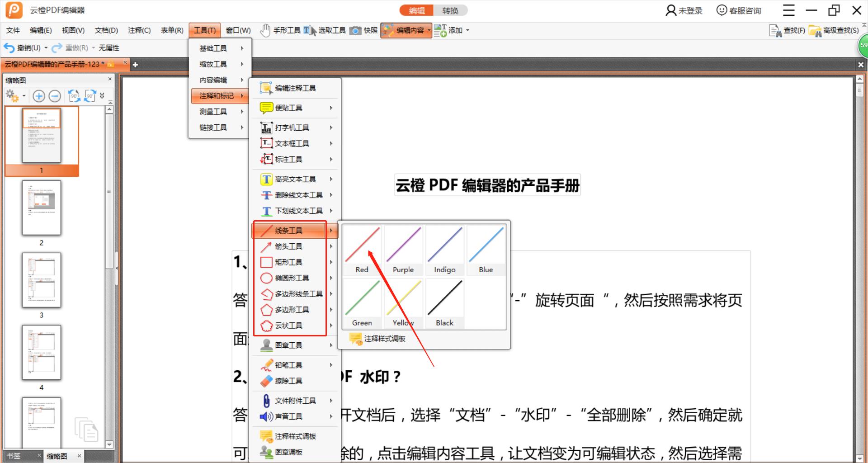
Task: Select the 图章工具 stamp tool
Action: [x=289, y=345]
